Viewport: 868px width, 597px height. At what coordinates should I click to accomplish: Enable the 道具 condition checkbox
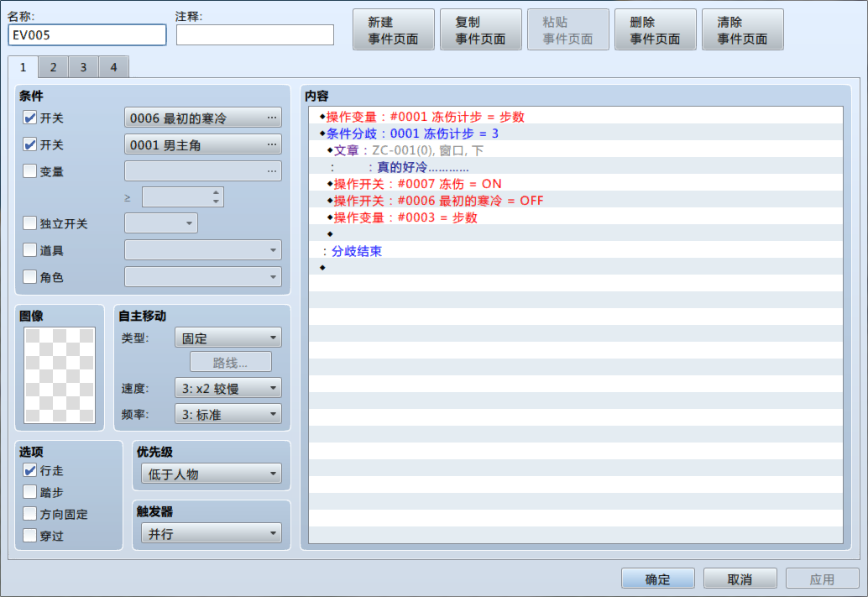click(x=30, y=249)
